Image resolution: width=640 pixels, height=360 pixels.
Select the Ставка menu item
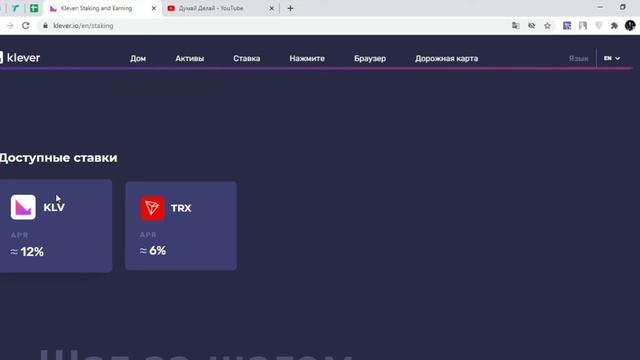(247, 58)
